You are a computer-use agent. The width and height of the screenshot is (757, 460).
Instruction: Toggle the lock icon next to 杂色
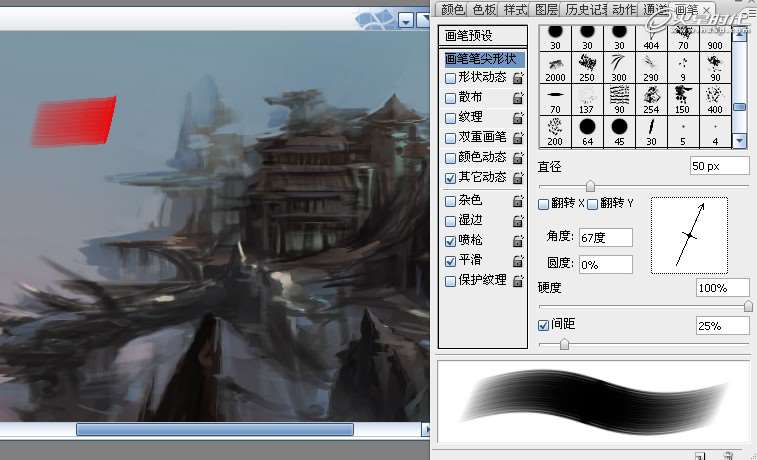pos(518,200)
